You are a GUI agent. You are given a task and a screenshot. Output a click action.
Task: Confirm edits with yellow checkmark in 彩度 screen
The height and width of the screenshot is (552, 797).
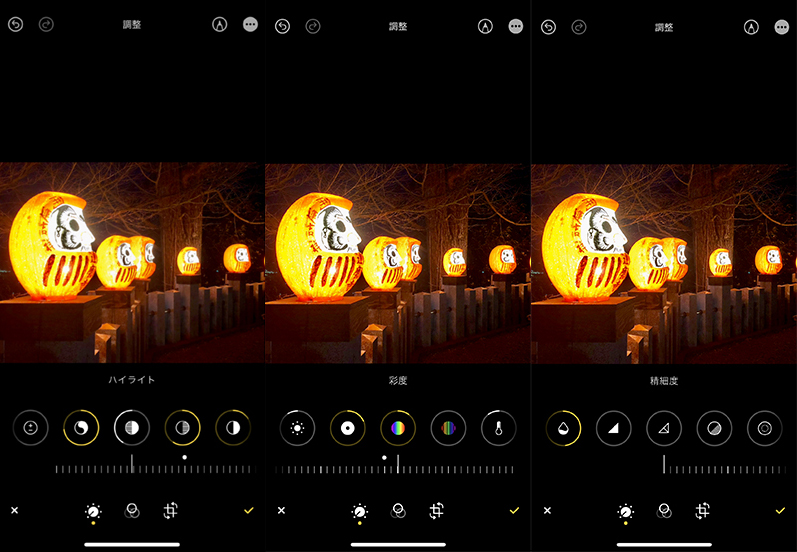(514, 510)
